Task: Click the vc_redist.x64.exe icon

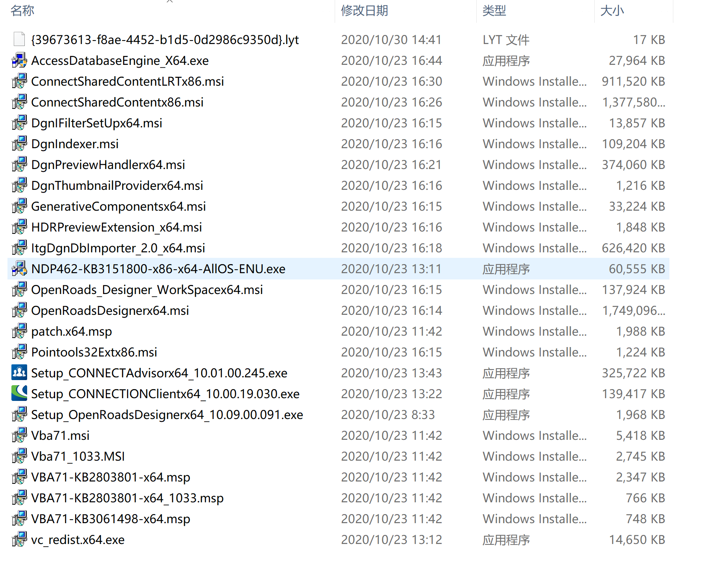Action: tap(19, 539)
